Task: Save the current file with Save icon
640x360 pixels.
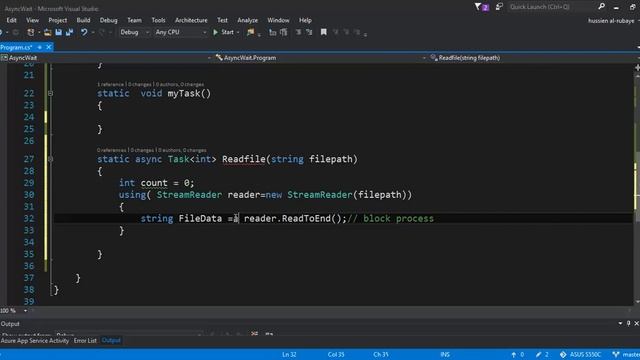Action: [58, 32]
